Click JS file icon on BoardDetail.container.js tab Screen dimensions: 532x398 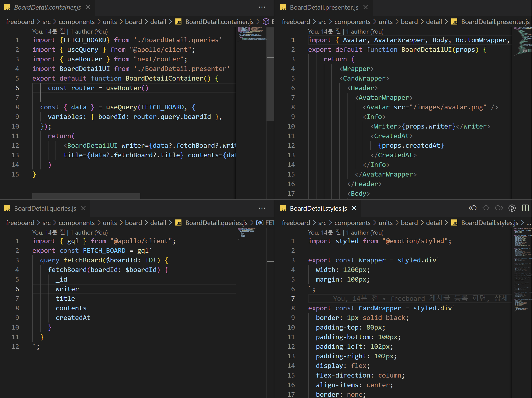[x=7, y=8]
